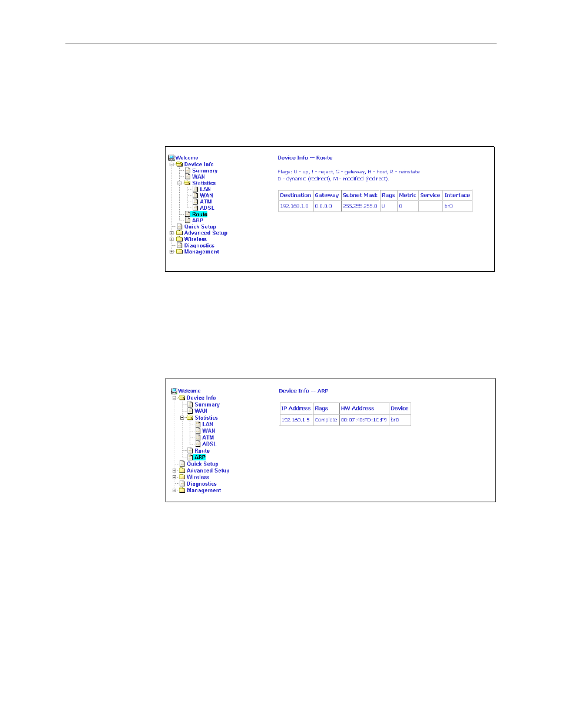Click the Quick Setup document icon on the ARP page

pos(183,464)
